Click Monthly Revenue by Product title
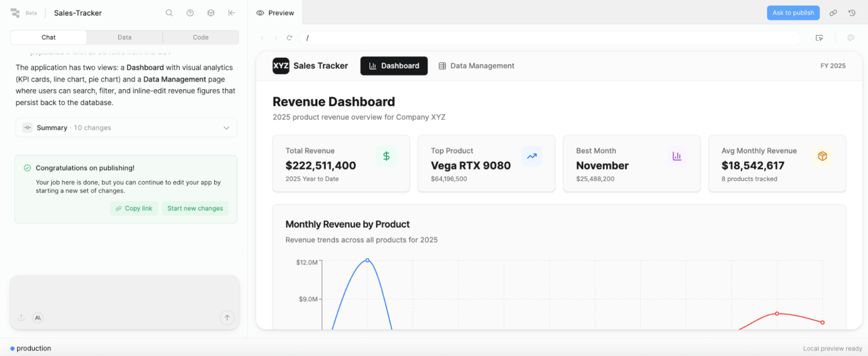868x356 pixels. pos(347,224)
